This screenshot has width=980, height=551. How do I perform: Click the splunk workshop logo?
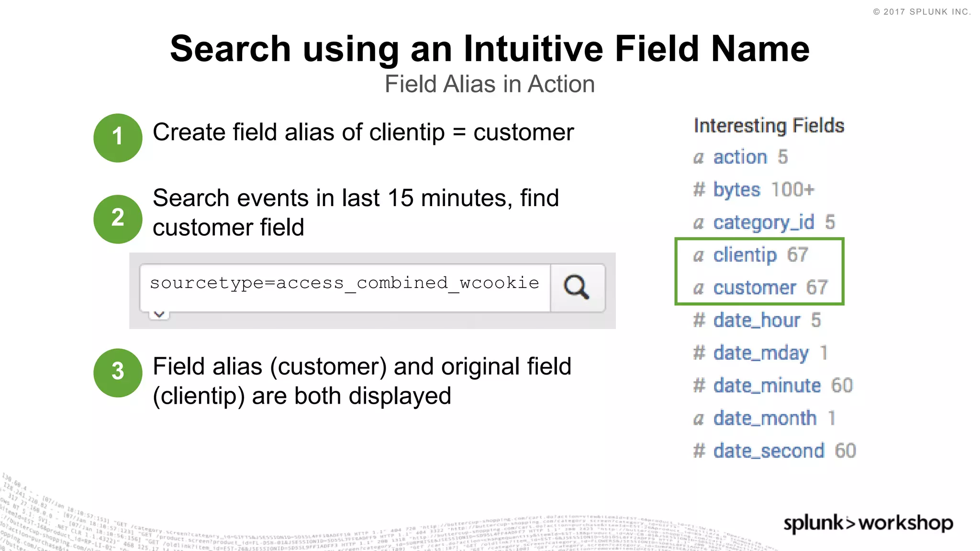pyautogui.click(x=868, y=523)
